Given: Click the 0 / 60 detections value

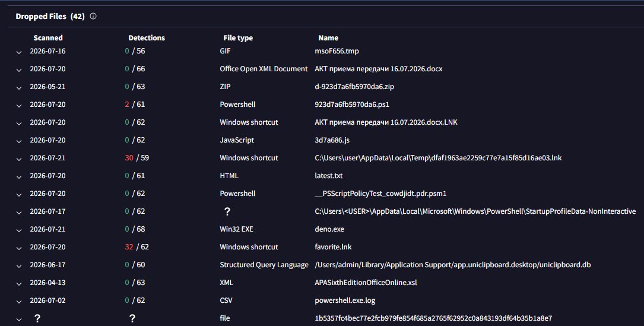Looking at the screenshot, I should [135, 265].
